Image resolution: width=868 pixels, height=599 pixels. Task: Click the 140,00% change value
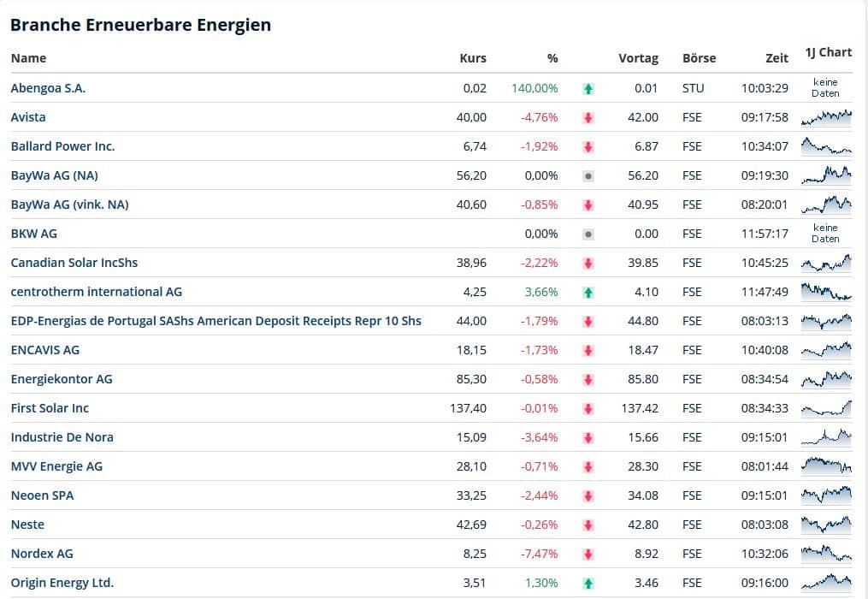(534, 88)
